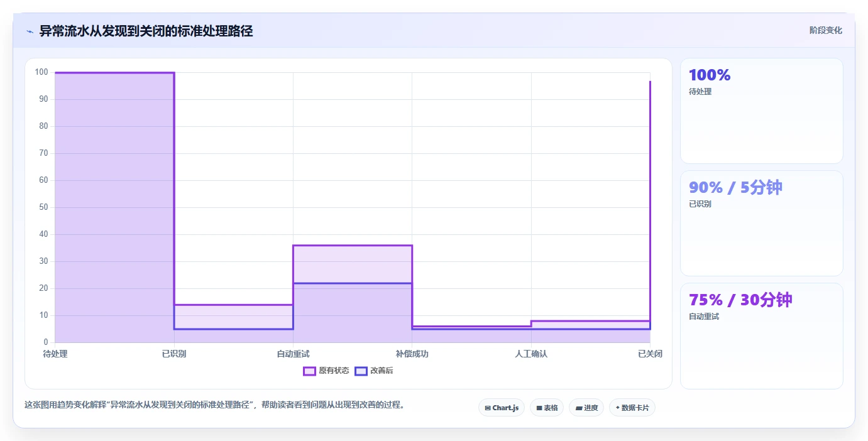Viewport: 868px width, 441px height.
Task: Select the 数据卡片 chip
Action: [x=632, y=408]
